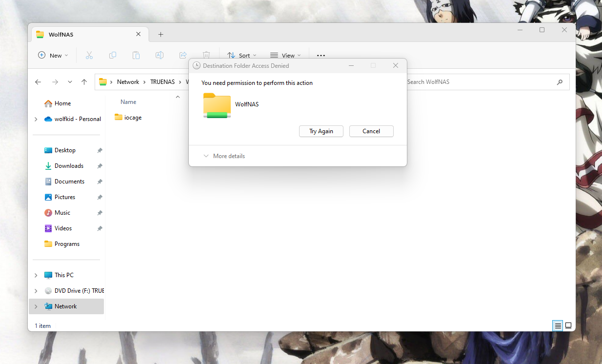
Task: Click the Share icon in toolbar
Action: coord(183,55)
